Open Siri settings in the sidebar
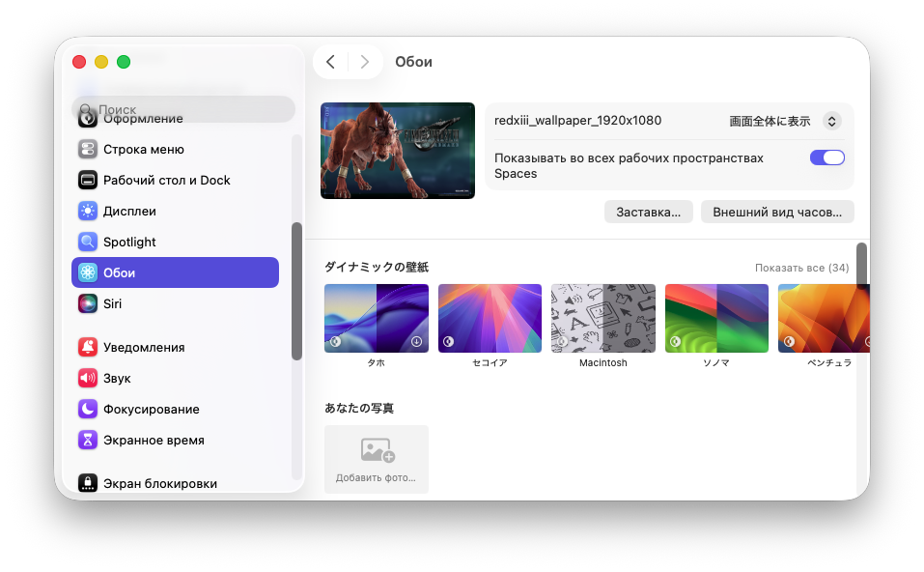 pos(175,303)
